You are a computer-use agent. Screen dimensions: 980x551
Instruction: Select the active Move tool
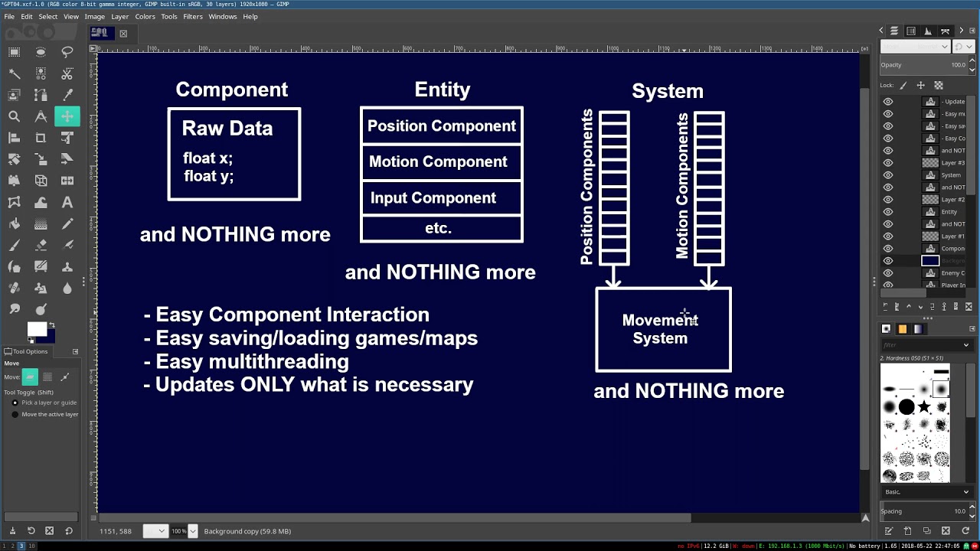point(67,116)
